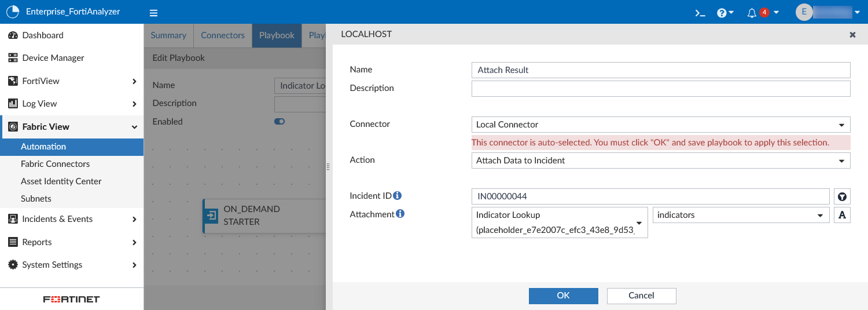The image size is (868, 310).
Task: Toggle the hamburger sidebar menu
Action: 153,13
